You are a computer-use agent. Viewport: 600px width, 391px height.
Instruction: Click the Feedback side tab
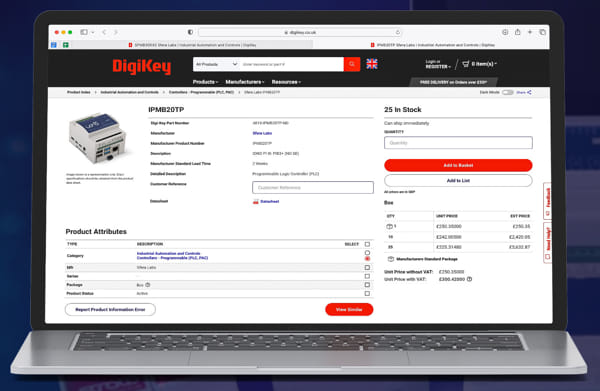tap(548, 201)
